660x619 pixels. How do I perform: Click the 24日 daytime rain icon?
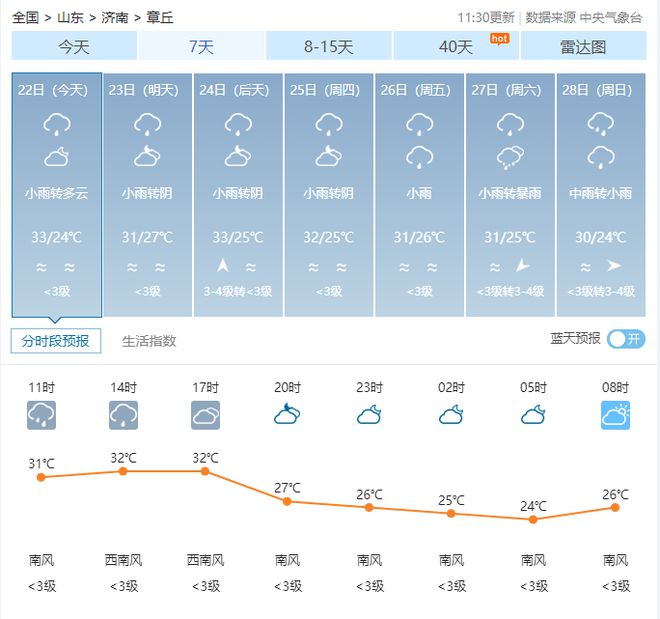238,124
